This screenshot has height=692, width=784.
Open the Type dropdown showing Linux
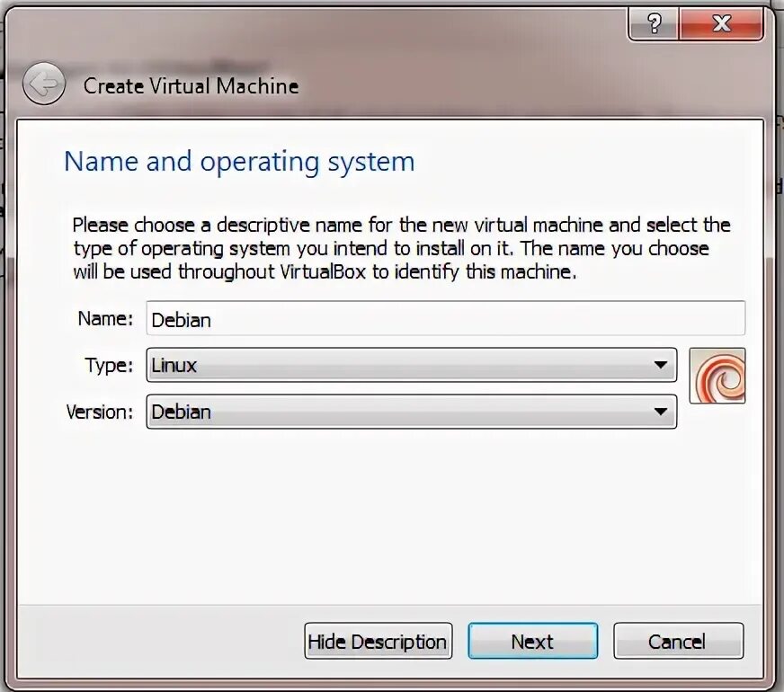pos(412,365)
